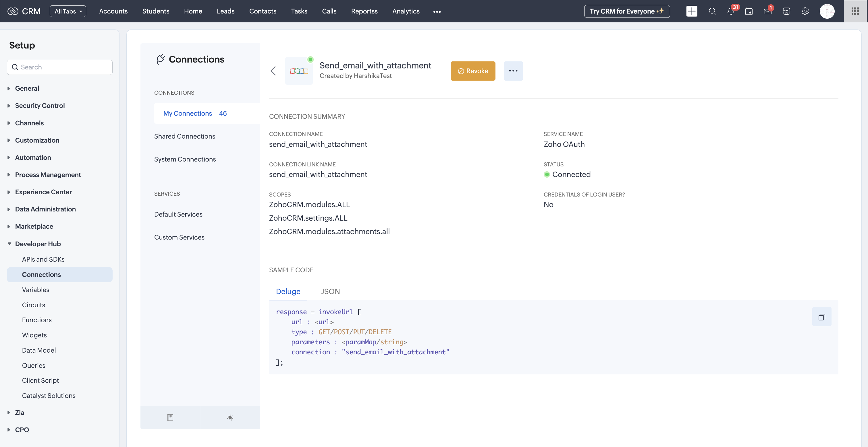Open the mail icon with badge
The image size is (868, 447).
pos(767,11)
